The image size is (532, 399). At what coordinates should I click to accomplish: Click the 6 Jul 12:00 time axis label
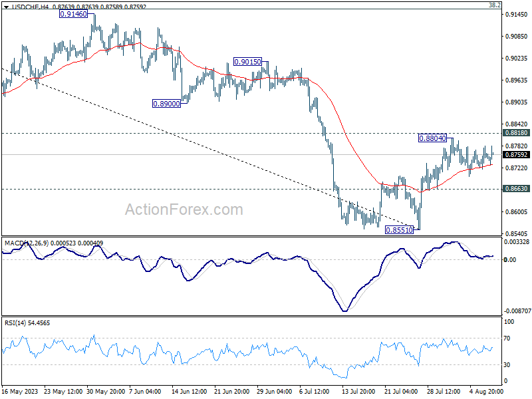pyautogui.click(x=314, y=391)
